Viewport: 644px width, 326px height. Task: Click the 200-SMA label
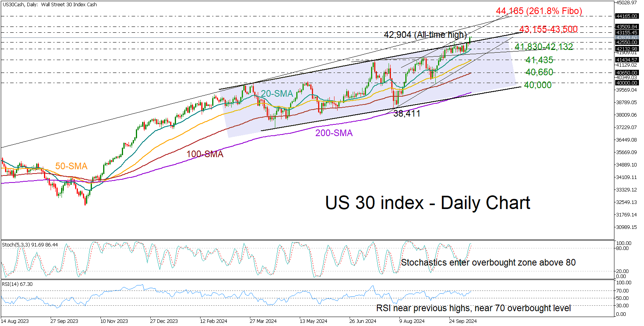point(334,133)
